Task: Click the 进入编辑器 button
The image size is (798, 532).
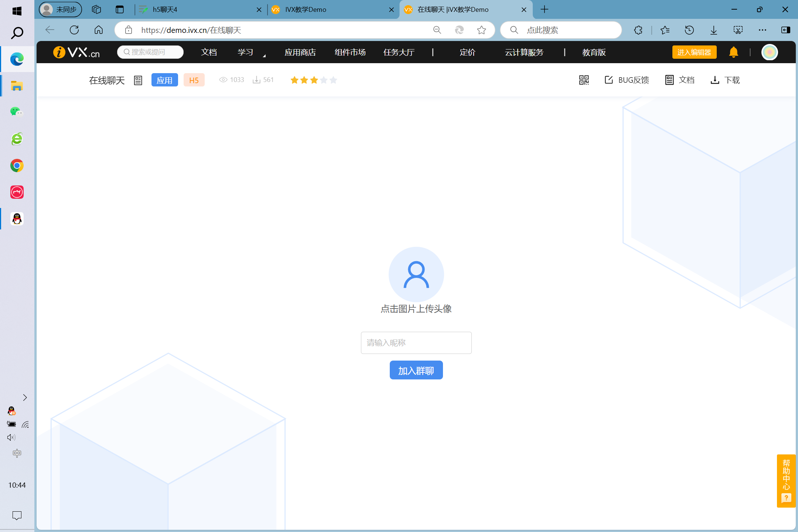Action: (x=694, y=52)
